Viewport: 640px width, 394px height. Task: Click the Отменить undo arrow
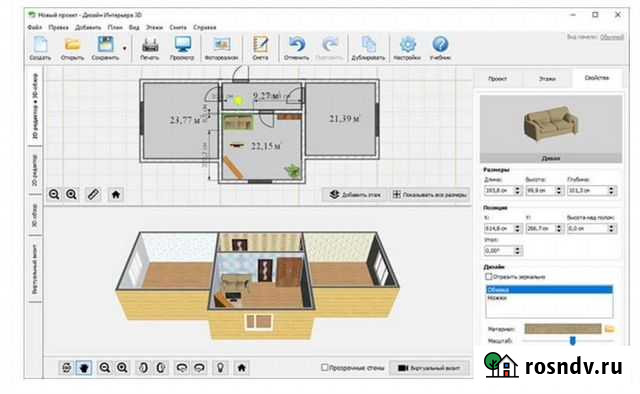[297, 44]
